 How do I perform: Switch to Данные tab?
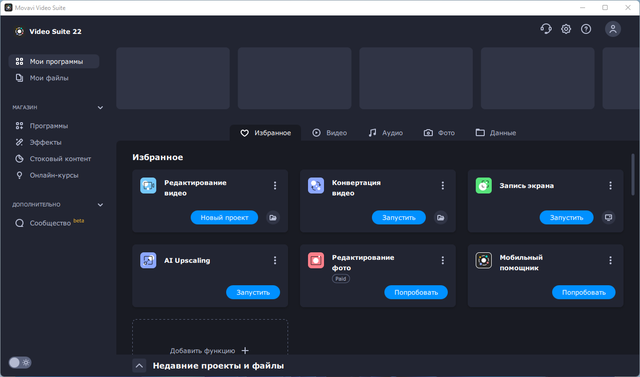coord(496,133)
